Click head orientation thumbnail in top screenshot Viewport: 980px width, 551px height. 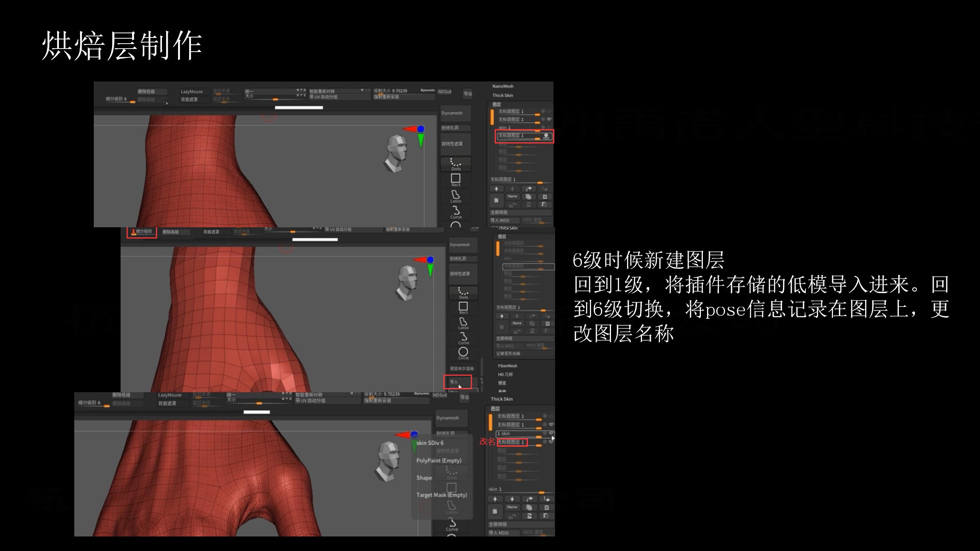(396, 154)
